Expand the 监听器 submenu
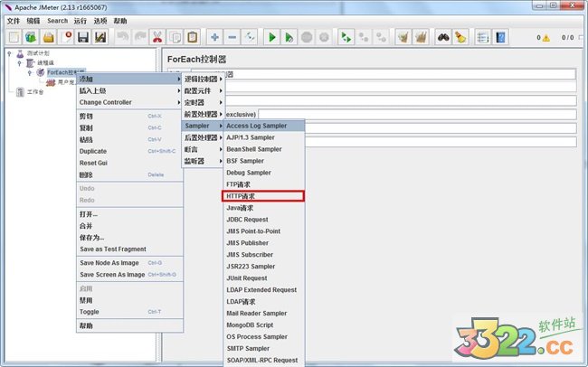588x367 pixels. coord(203,161)
